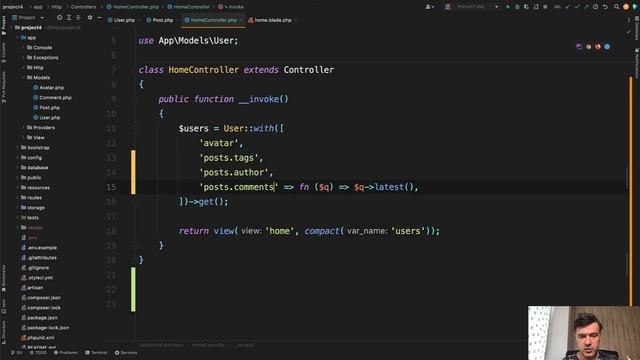Open preview in Chrome browser icon

click(588, 47)
